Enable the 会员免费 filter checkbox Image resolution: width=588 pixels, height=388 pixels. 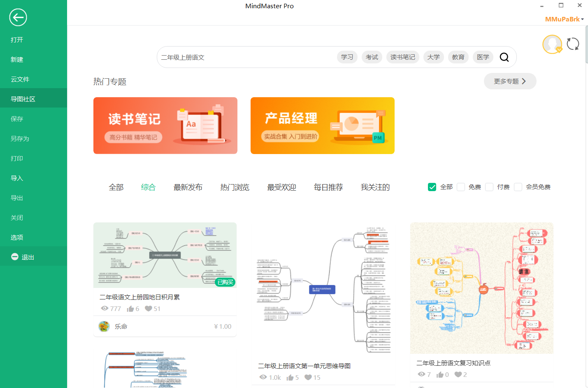pyautogui.click(x=518, y=187)
